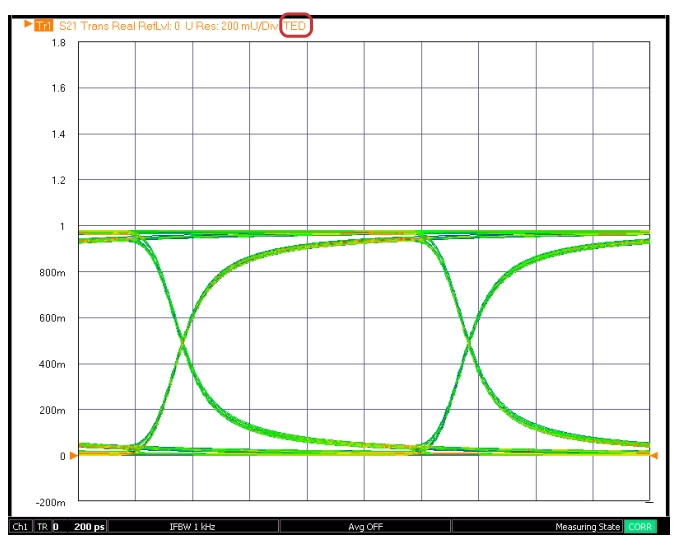This screenshot has width=679, height=551.
Task: Click the orange reference level marker left of axis
Action: (x=73, y=456)
